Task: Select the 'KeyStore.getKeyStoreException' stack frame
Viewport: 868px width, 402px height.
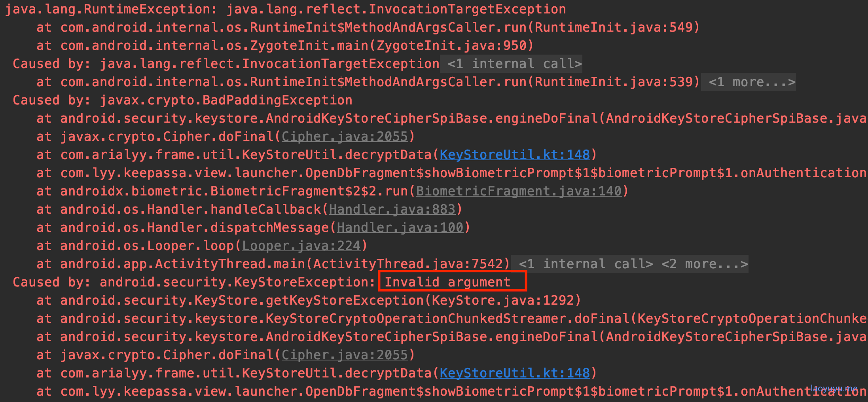Action: coord(309,300)
